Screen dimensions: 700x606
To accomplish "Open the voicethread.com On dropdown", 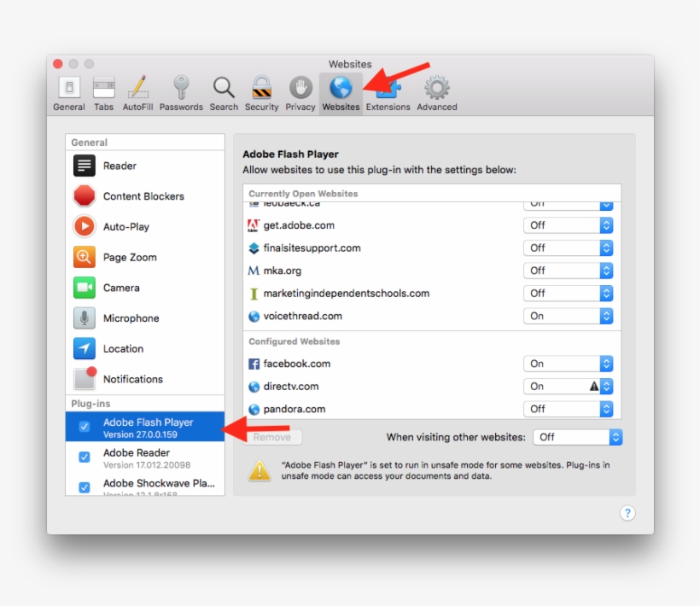I will [568, 316].
